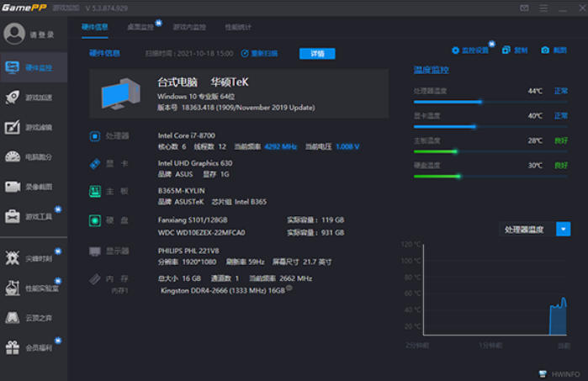
Task: Click the "Intel UHD Graphics 630" text
Action: point(195,163)
